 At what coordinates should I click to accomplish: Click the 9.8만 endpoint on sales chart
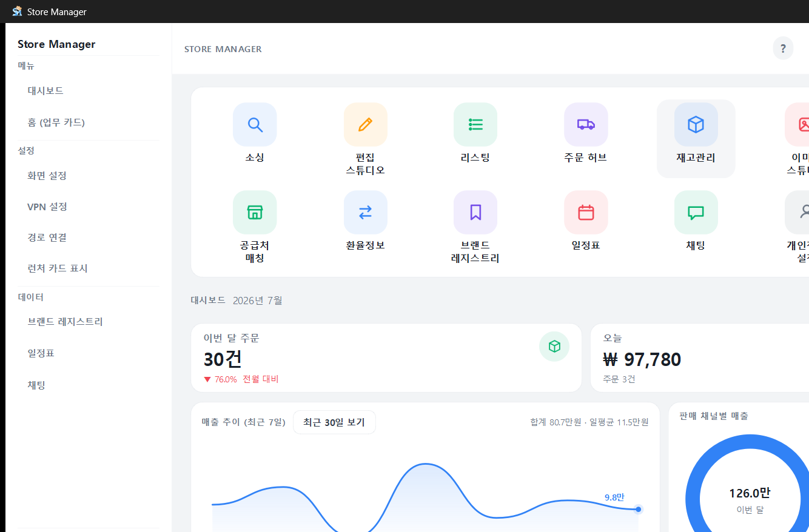click(x=639, y=510)
